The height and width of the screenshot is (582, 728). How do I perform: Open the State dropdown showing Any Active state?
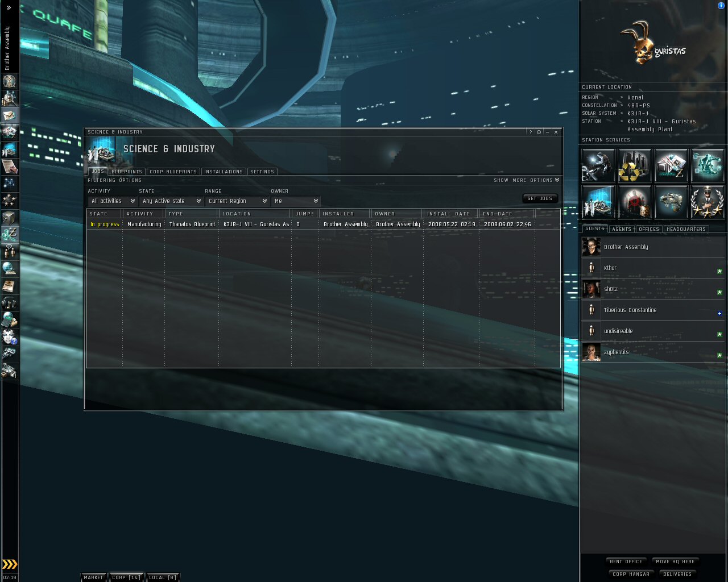click(x=171, y=201)
